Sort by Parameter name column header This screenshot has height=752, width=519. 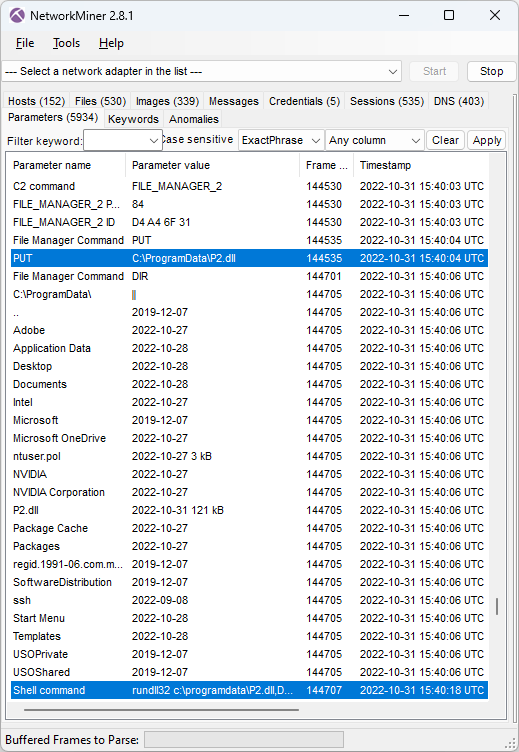pyautogui.click(x=67, y=165)
